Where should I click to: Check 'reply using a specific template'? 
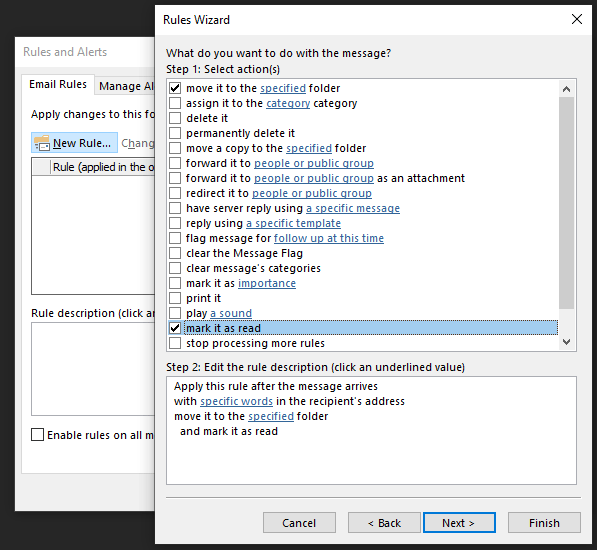coord(175,223)
